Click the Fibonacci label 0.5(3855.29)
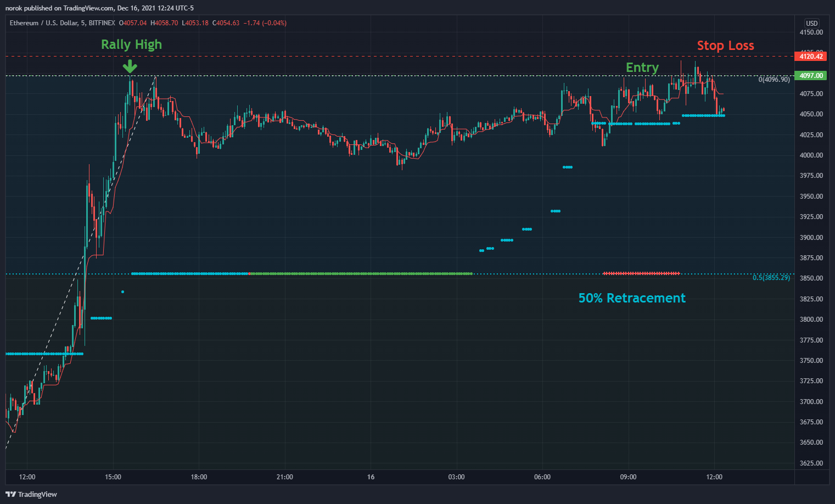This screenshot has height=504, width=835. (771, 278)
